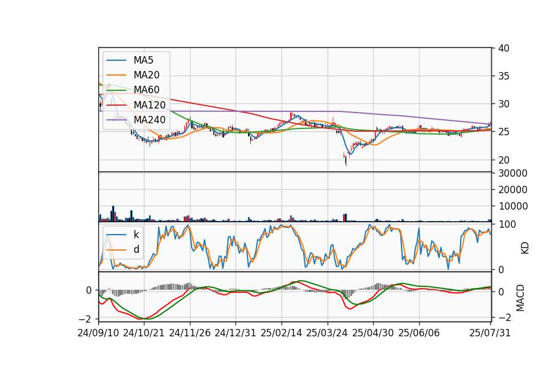Click the price axis value 25
Viewport: 546px width, 392px height.
503,132
